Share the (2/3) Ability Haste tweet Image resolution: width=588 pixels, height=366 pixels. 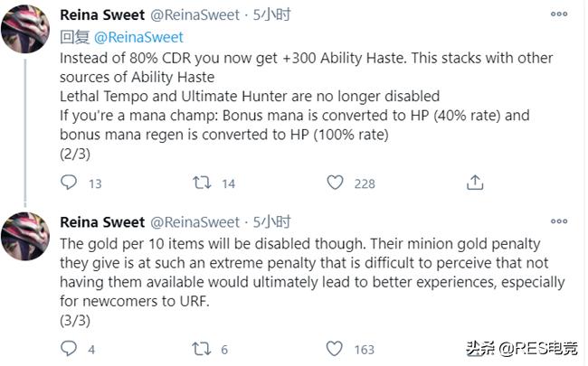pos(475,183)
